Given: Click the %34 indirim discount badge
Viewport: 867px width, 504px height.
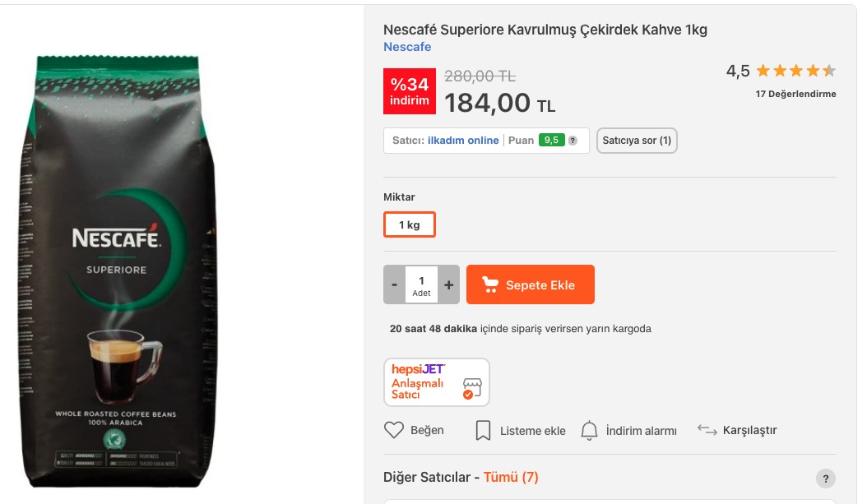Looking at the screenshot, I should point(410,90).
